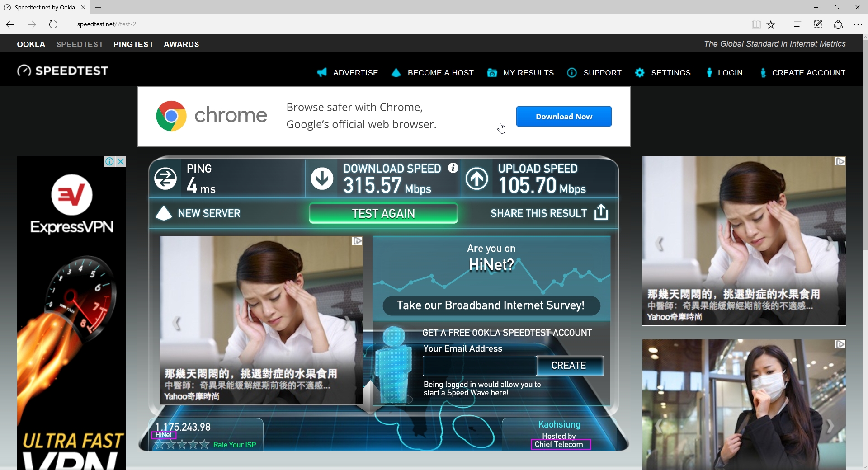Click the CREATE ACCOUNT person icon
The width and height of the screenshot is (868, 470).
tap(763, 73)
